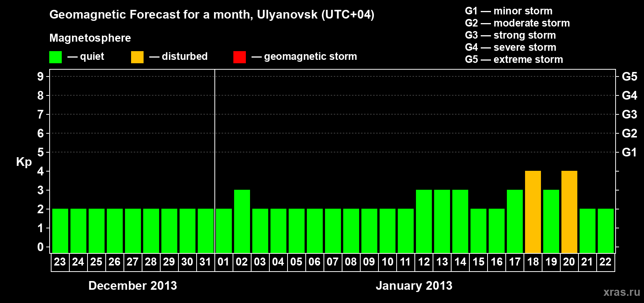Select the yellow bar for January 20

coord(569,212)
